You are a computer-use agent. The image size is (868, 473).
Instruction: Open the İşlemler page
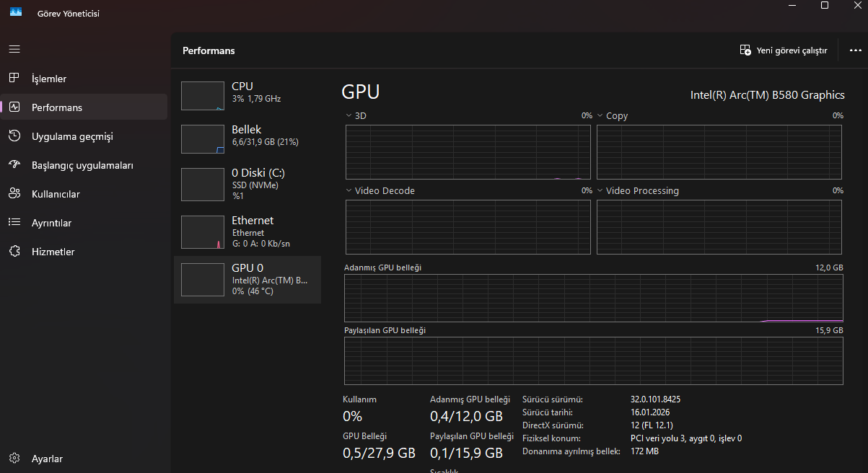click(84, 79)
